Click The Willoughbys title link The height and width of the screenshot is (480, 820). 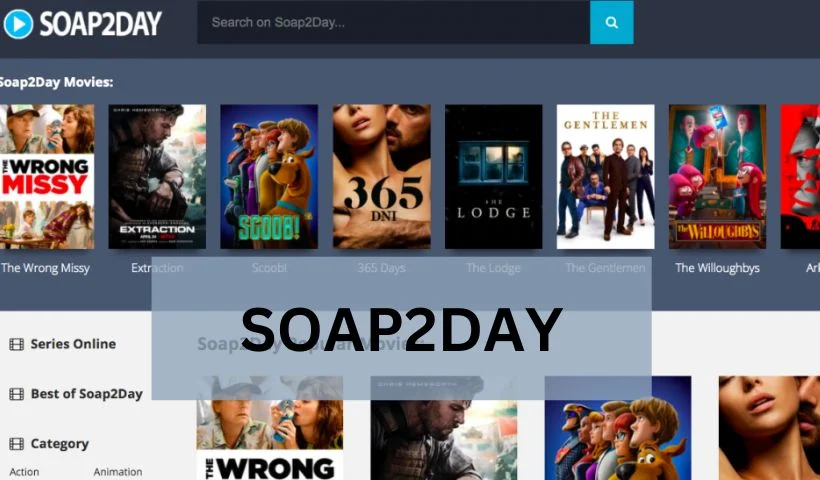pos(718,268)
